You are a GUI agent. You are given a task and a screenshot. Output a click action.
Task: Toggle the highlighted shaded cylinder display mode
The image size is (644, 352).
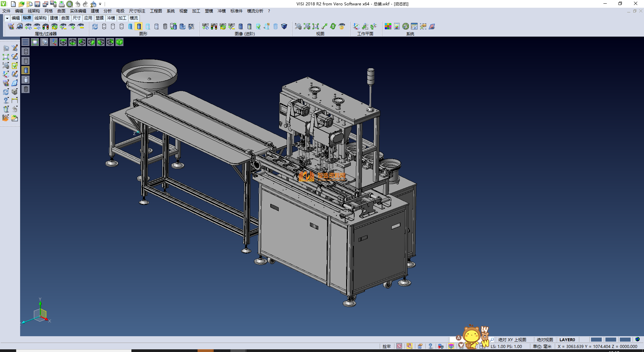(139, 27)
